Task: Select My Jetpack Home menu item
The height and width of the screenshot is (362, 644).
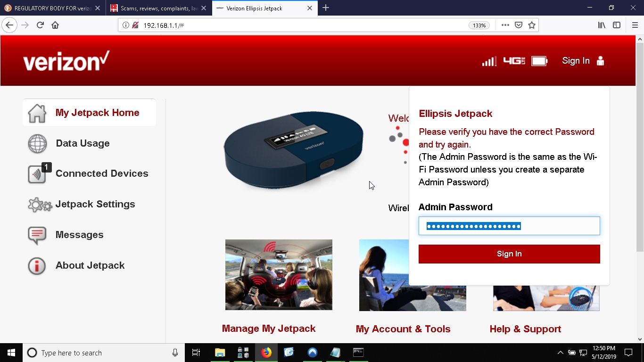Action: coord(89,113)
